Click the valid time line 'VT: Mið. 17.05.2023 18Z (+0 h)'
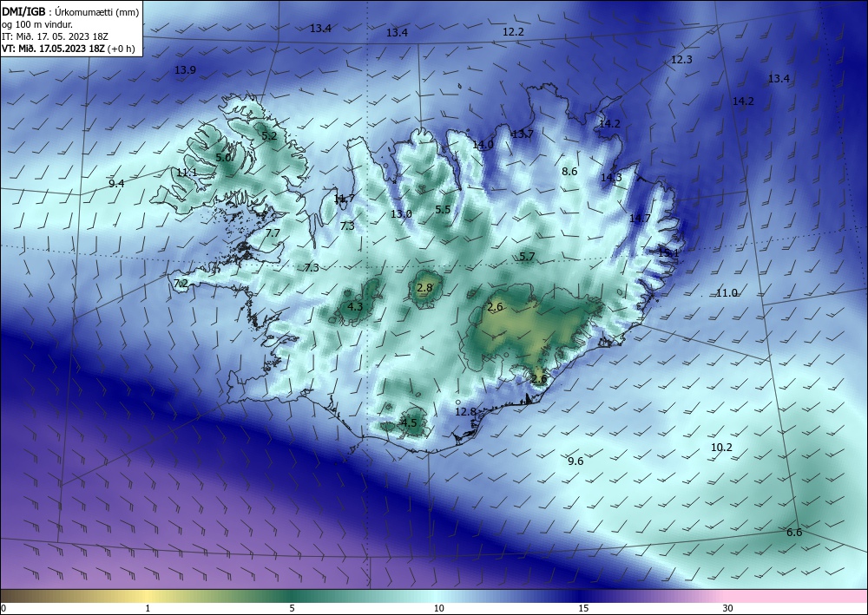This screenshot has height=615, width=868. (68, 48)
